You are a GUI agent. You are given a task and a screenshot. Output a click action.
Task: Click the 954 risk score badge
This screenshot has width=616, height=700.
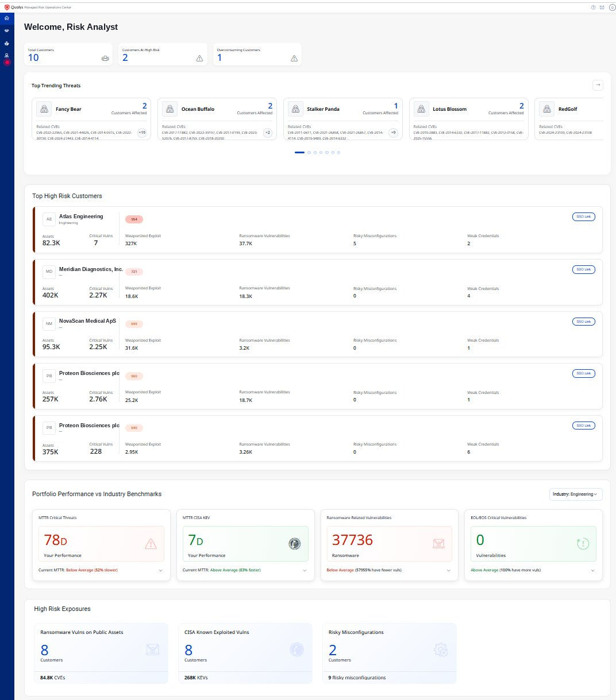tap(134, 219)
